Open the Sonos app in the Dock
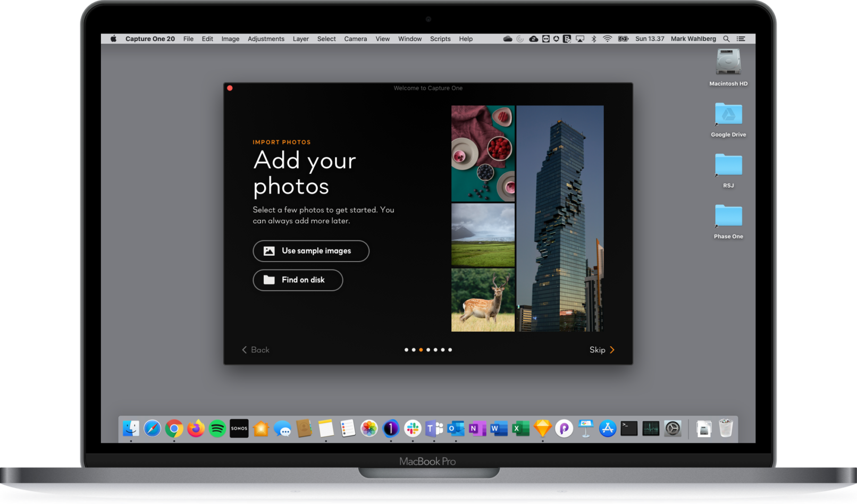The width and height of the screenshot is (857, 504). coord(239,429)
